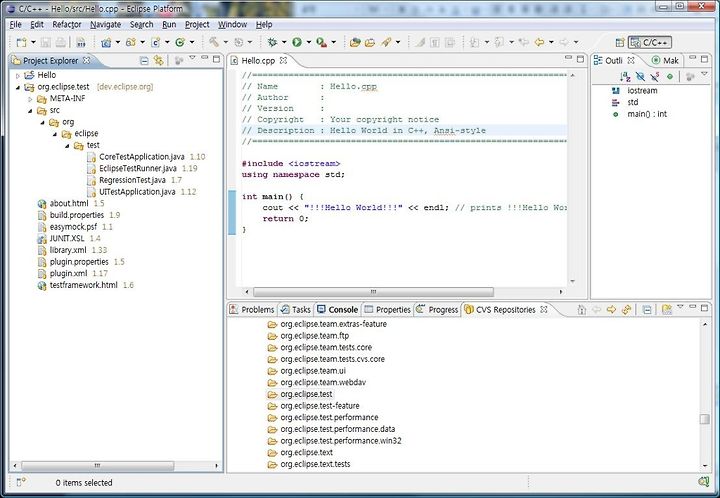Viewport: 720px width, 498px height.
Task: Open the Navigate menu
Action: (x=106, y=24)
